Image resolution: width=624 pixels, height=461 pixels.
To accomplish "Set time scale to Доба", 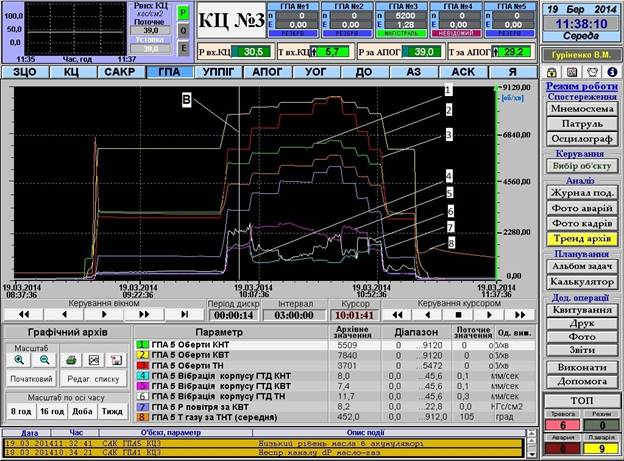I will [x=82, y=411].
